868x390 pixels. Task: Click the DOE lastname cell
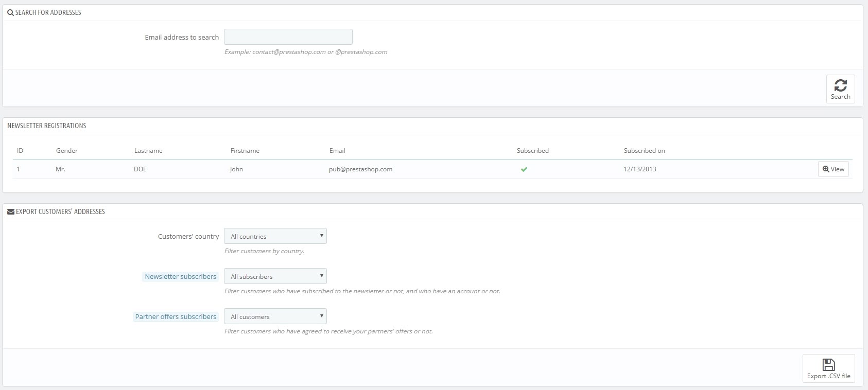pyautogui.click(x=140, y=169)
